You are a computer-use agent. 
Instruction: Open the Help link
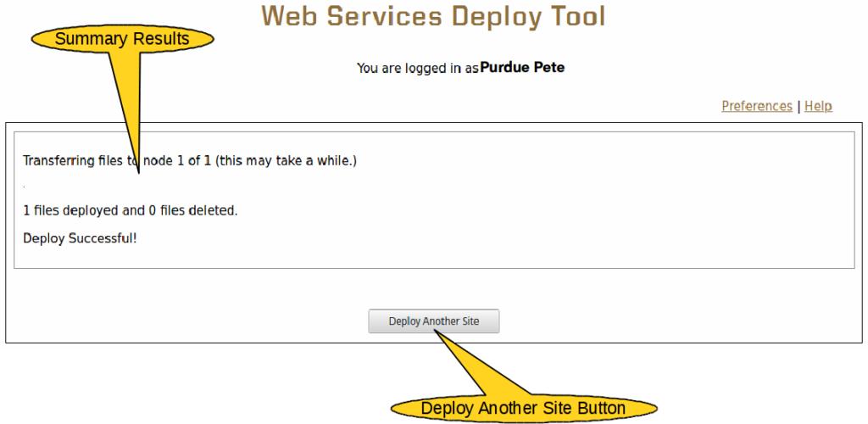coord(818,106)
